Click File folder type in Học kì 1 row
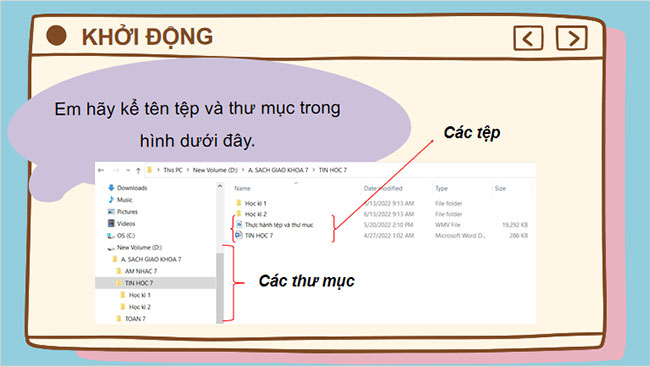This screenshot has width=650, height=367. tap(449, 203)
